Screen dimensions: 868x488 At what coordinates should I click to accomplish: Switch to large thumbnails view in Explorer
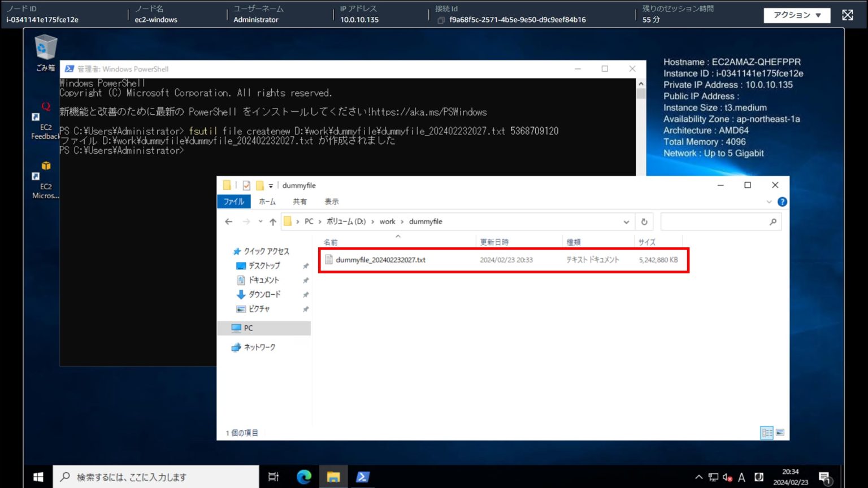(780, 433)
